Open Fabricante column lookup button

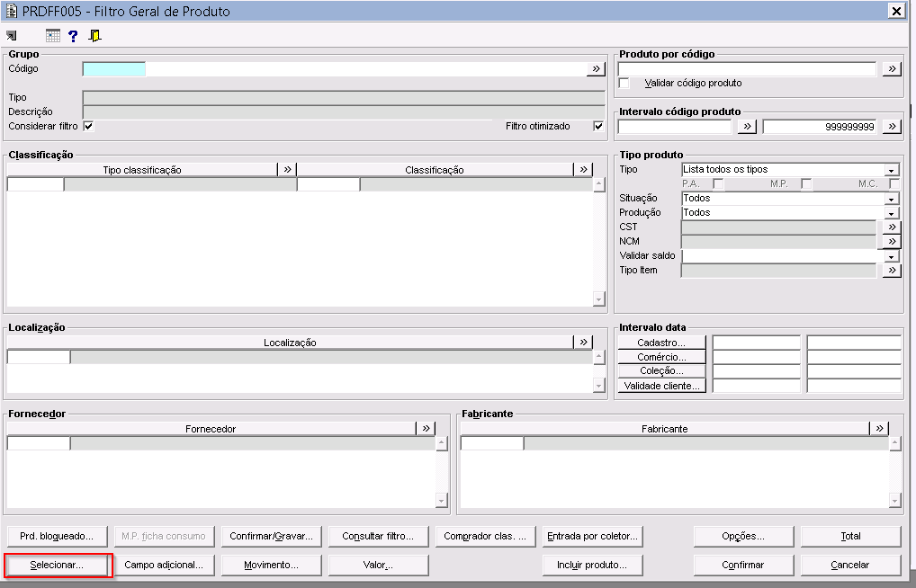click(879, 429)
